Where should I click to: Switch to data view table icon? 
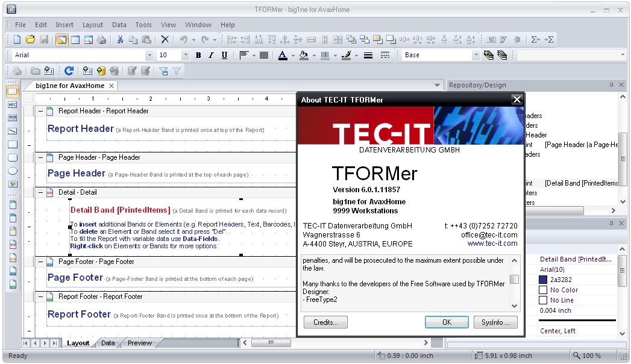point(75,39)
